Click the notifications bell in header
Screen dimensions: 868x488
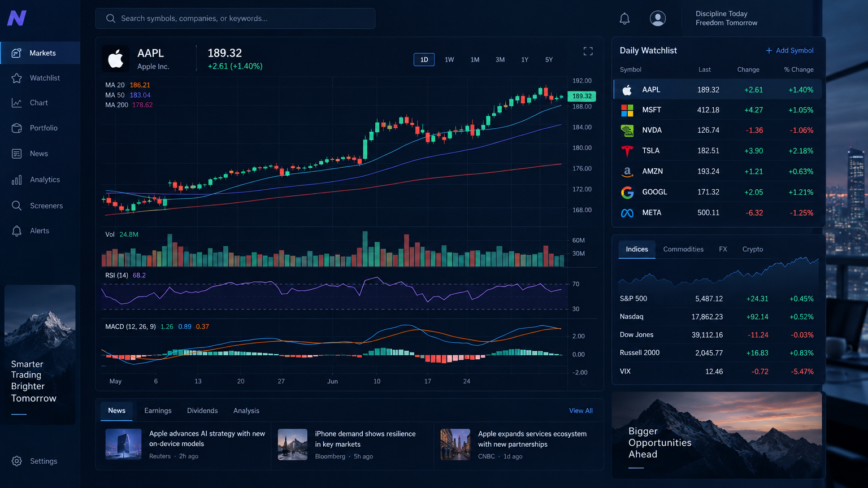click(x=624, y=19)
